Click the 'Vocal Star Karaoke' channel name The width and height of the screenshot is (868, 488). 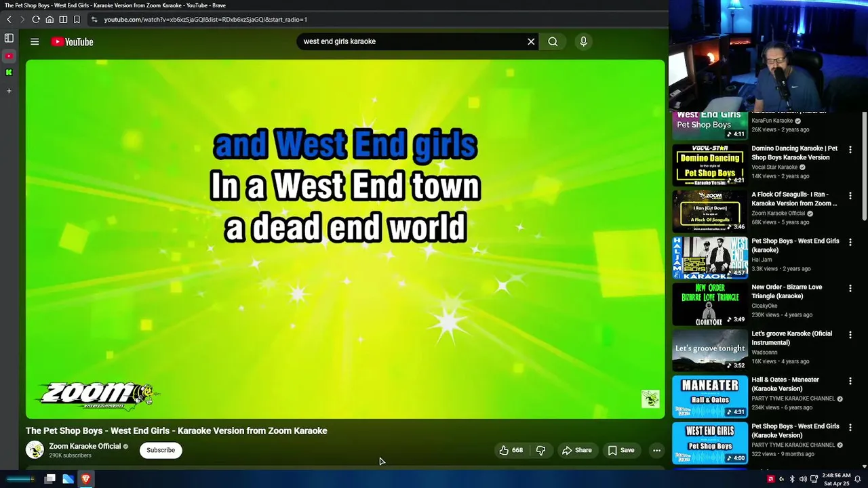pos(774,167)
